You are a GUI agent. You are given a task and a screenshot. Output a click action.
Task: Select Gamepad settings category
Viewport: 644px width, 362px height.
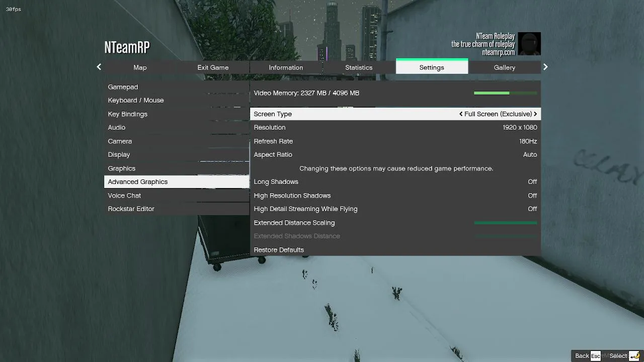click(x=177, y=87)
